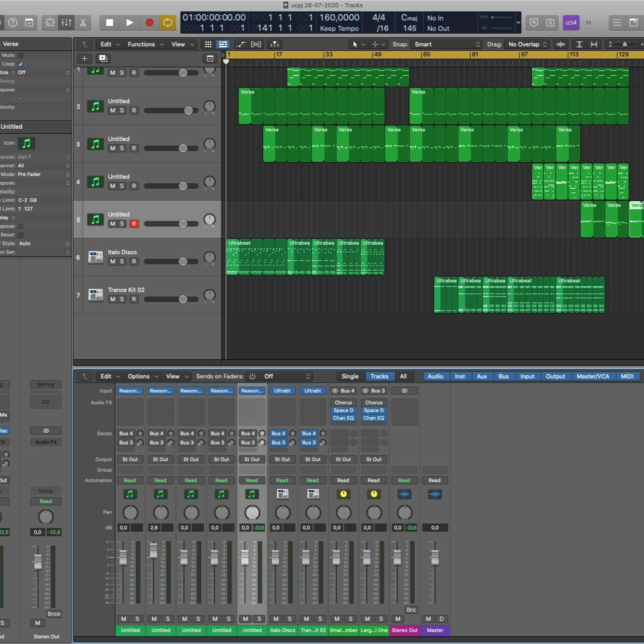Image resolution: width=644 pixels, height=644 pixels.
Task: Open Quick Help question mark button
Action: (x=13, y=23)
